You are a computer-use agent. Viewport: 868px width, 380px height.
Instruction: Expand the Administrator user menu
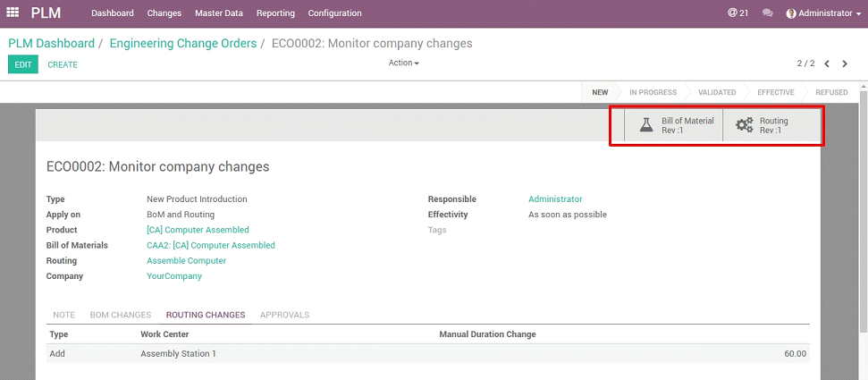coord(822,13)
